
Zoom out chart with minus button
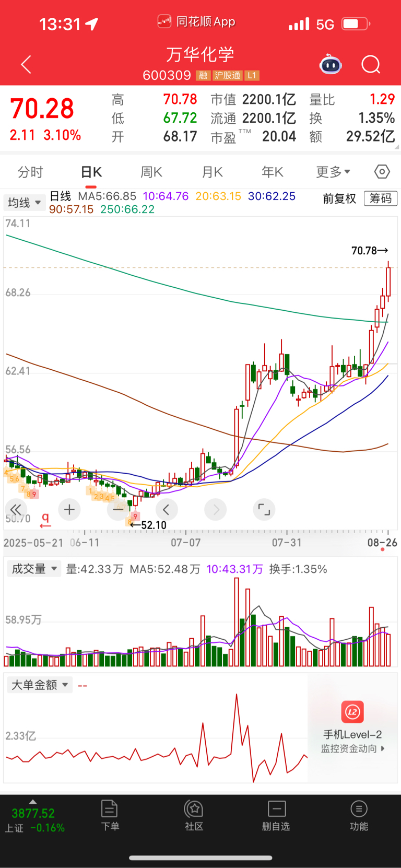(x=118, y=510)
